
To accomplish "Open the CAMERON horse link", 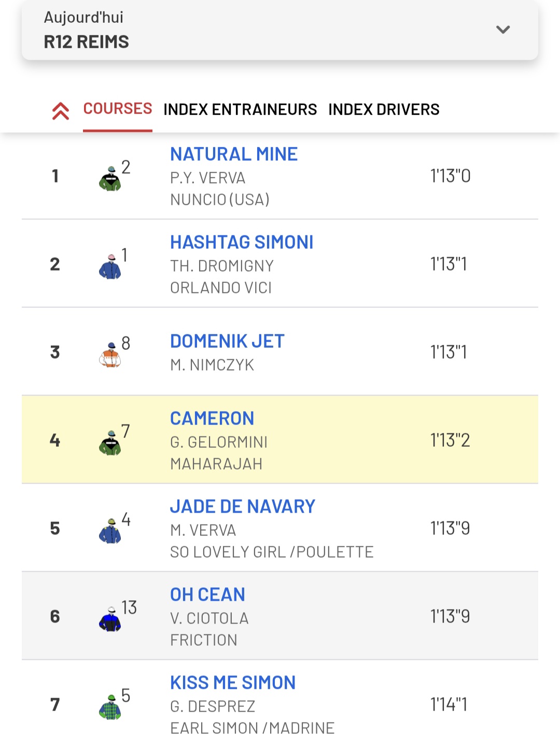I will click(212, 418).
